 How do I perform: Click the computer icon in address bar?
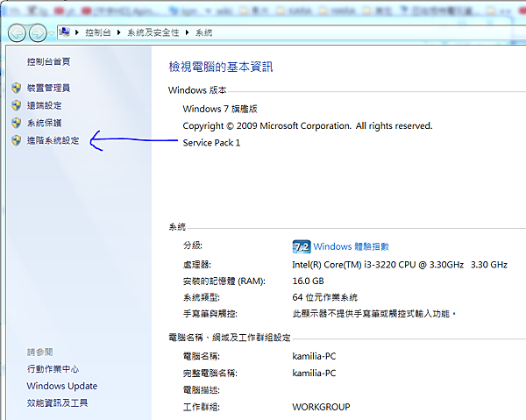click(64, 32)
